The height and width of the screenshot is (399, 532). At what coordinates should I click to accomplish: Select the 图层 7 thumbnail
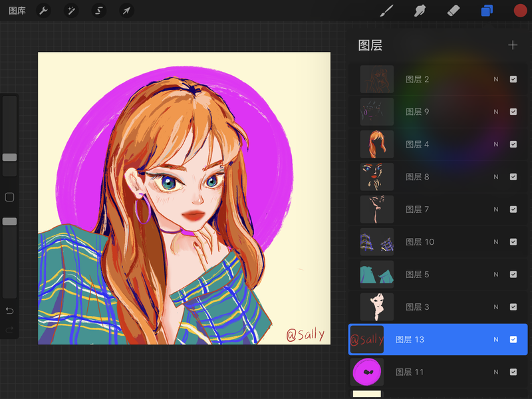(x=377, y=209)
